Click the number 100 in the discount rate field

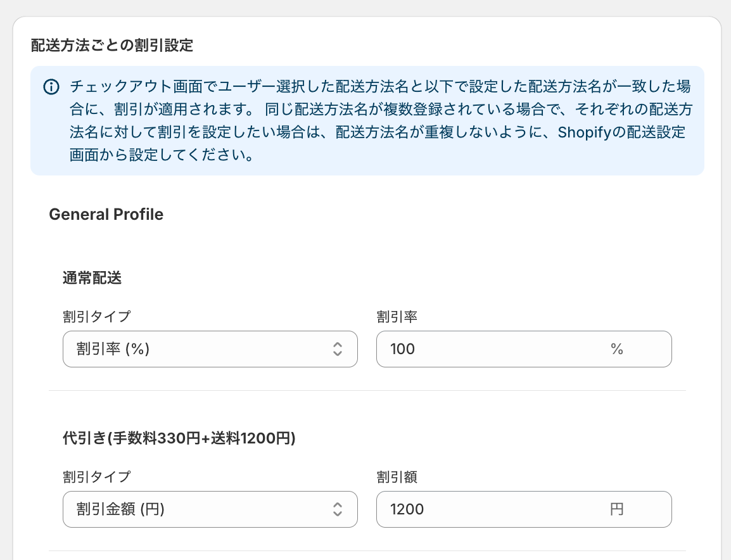click(x=403, y=348)
